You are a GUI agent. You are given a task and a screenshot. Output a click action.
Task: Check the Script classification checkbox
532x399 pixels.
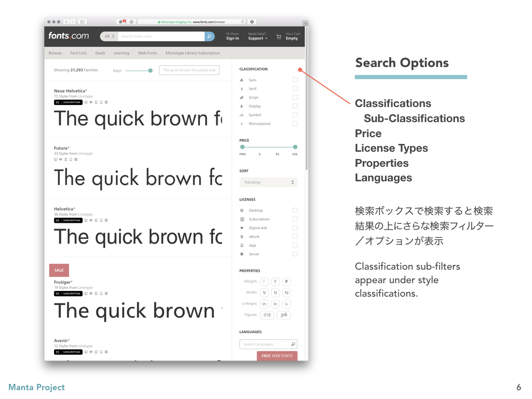(x=295, y=97)
